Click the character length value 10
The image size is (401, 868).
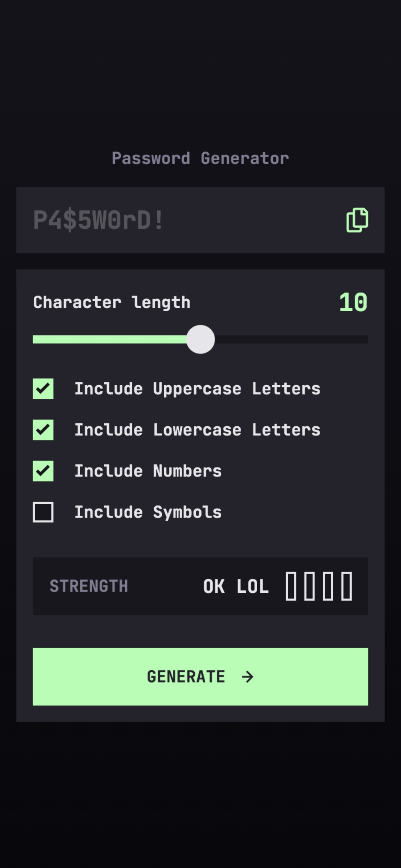(x=353, y=302)
